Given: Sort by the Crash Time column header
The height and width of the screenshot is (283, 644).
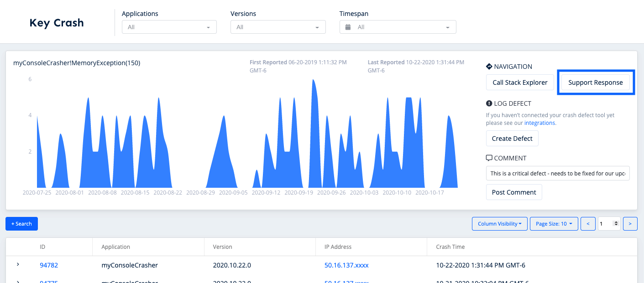Looking at the screenshot, I should click(450, 247).
